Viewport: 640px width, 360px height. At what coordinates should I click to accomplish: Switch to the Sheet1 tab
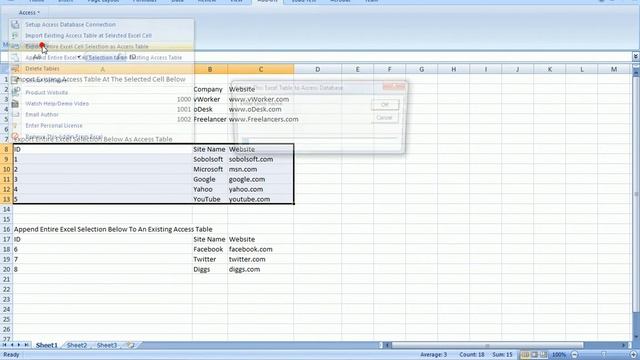click(x=47, y=345)
